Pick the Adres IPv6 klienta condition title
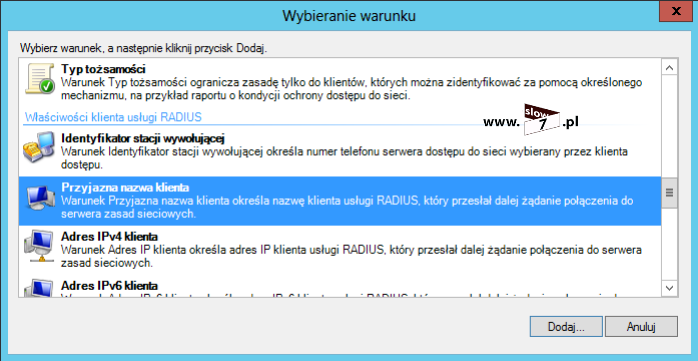This screenshot has width=698, height=361. point(109,285)
